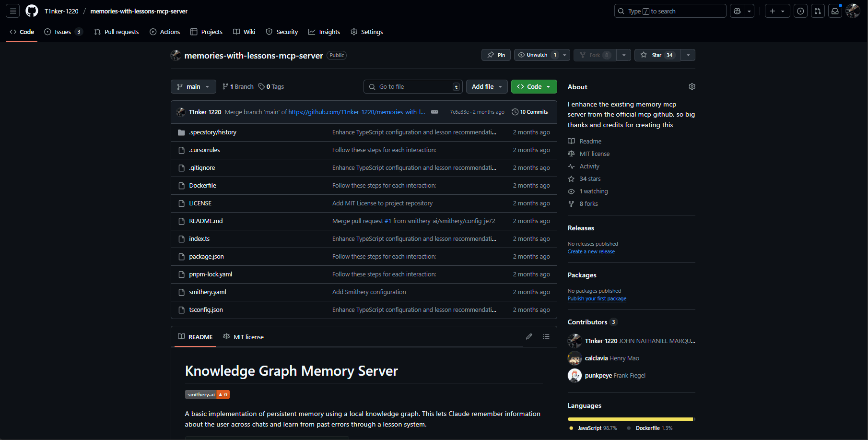Expand the Add file dropdown
Image resolution: width=868 pixels, height=440 pixels.
(x=487, y=87)
